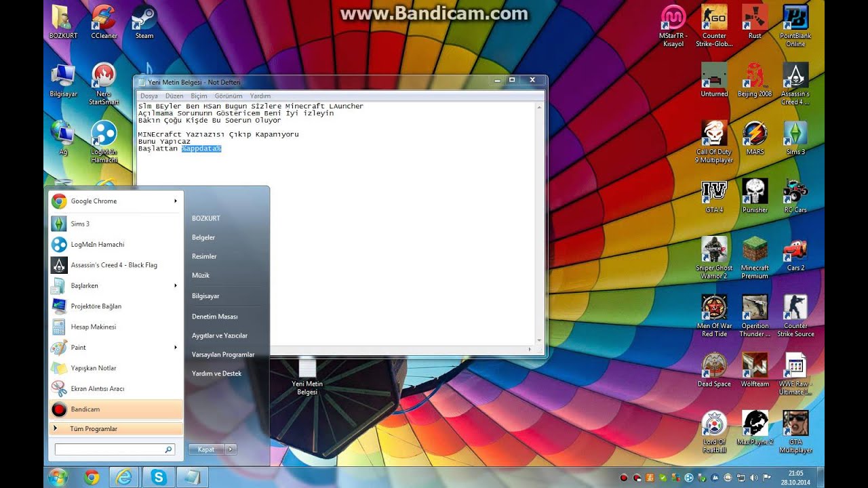
Task: Open Tüm Programlar list
Action: tap(117, 429)
